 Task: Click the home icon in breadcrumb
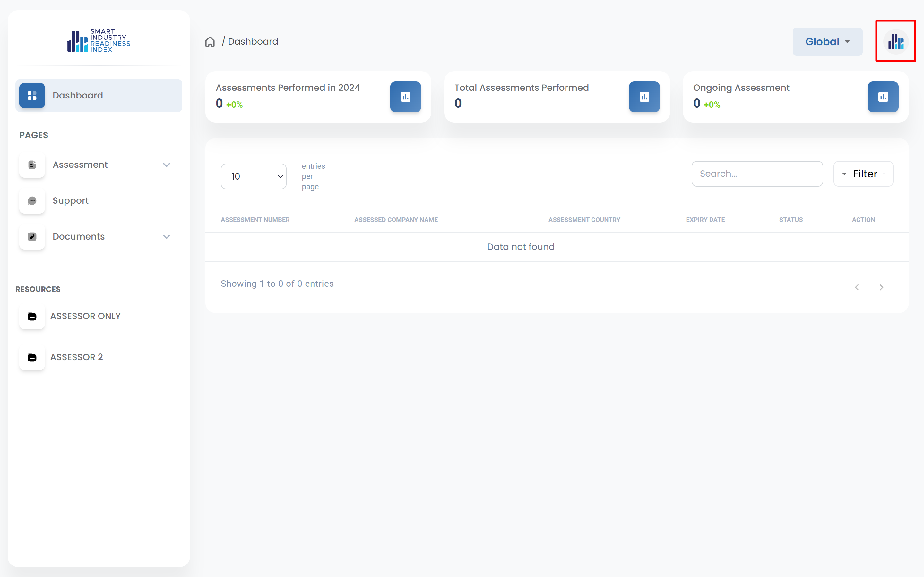[210, 42]
